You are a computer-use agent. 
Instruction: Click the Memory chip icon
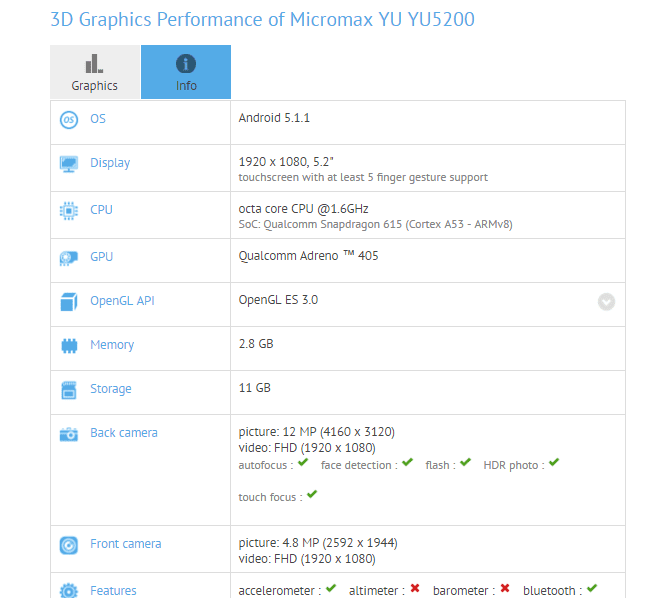pyautogui.click(x=69, y=346)
